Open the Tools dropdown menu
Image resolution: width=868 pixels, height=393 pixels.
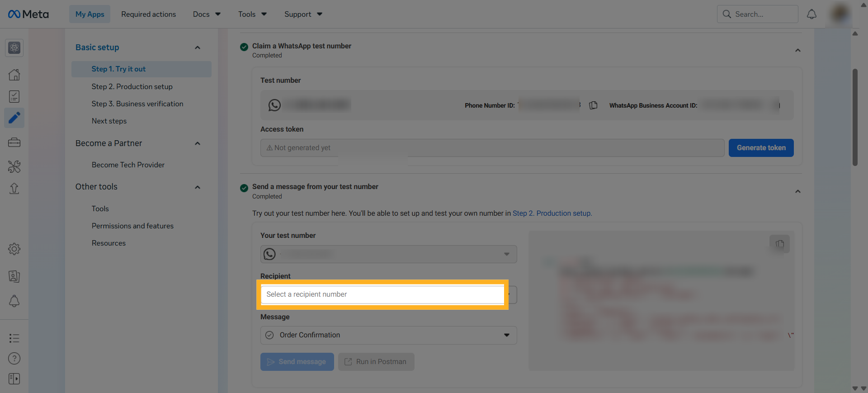click(x=252, y=14)
